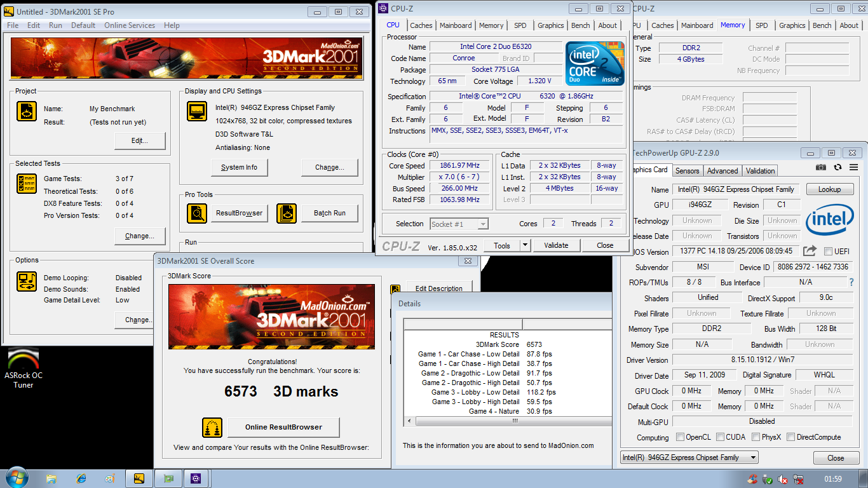Tick the DirectCompute checkbox
868x488 pixels.
(791, 437)
